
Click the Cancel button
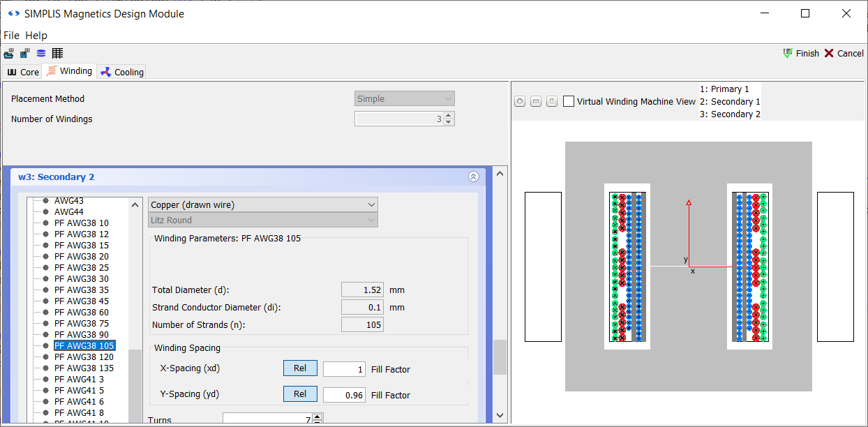(x=844, y=54)
